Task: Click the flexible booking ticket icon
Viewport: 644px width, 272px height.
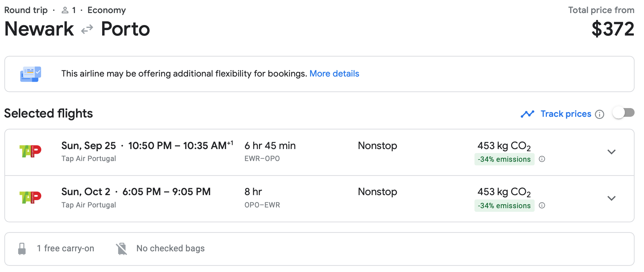Action: click(30, 74)
